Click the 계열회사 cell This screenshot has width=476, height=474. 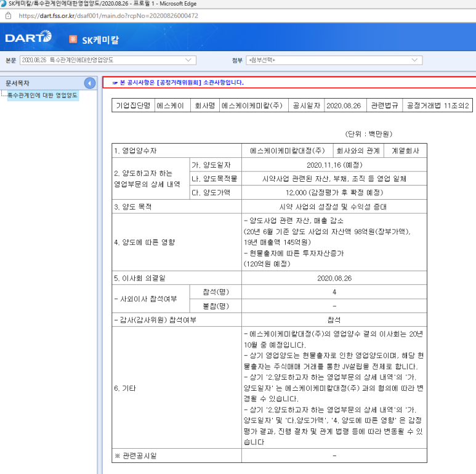(405, 151)
